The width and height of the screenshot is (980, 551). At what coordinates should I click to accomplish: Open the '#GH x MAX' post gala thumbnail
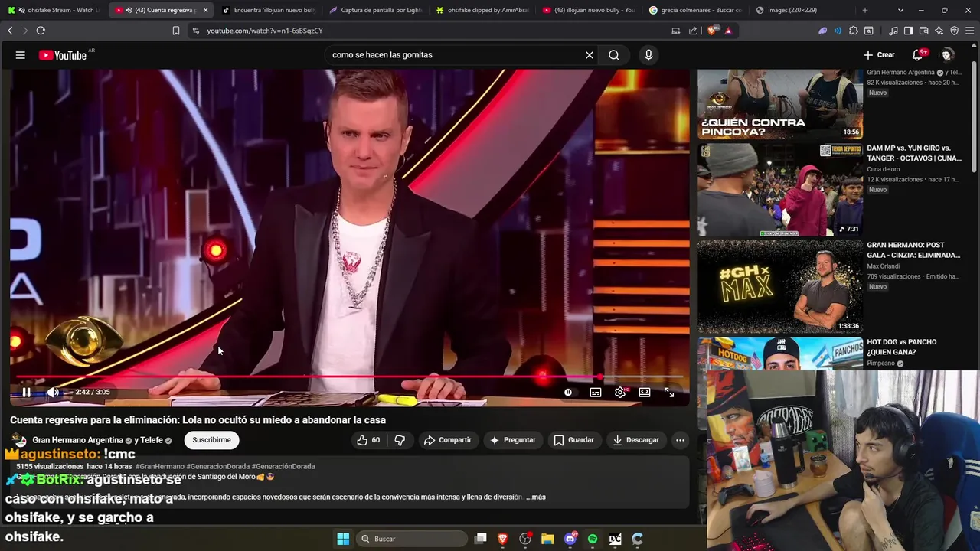(x=780, y=287)
